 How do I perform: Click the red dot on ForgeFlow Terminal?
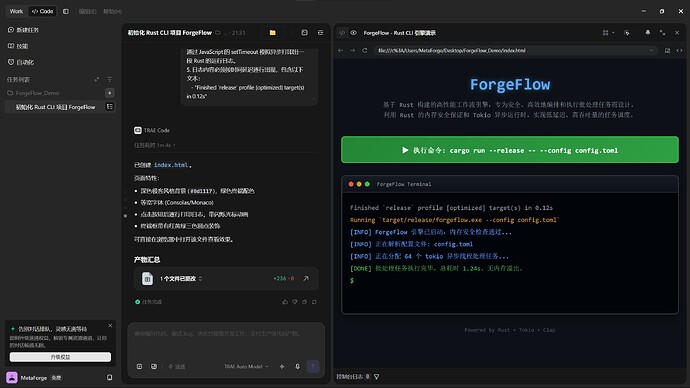[351, 184]
